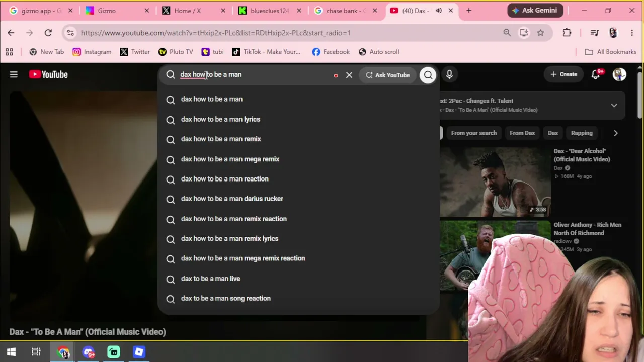Open the Instagram bookmark
The width and height of the screenshot is (644, 362).
92,52
